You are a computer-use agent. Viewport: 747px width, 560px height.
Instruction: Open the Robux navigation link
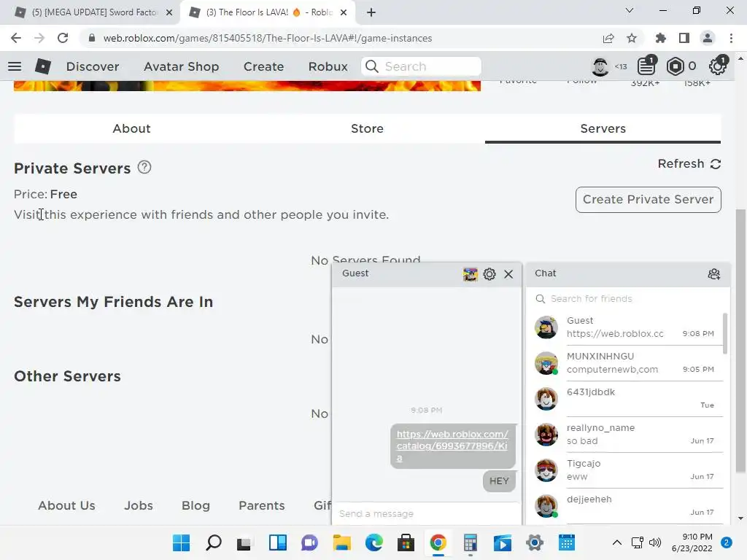[x=328, y=66]
